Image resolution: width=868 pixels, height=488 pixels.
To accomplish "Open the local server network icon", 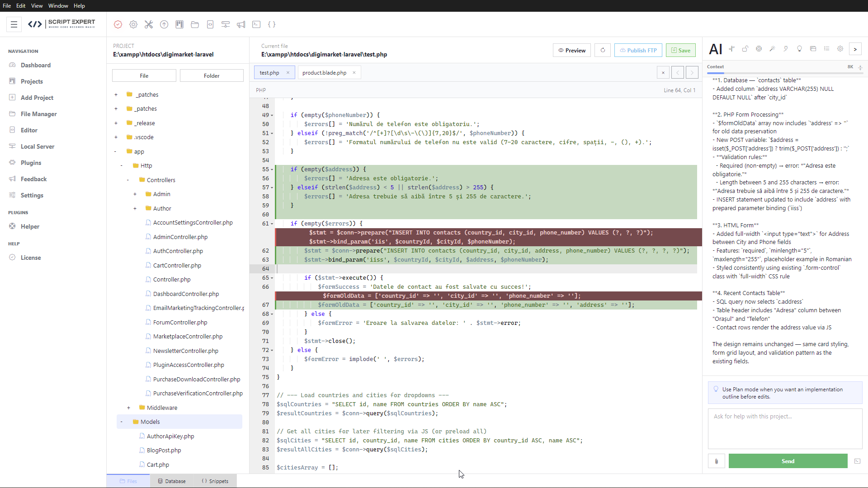I will pyautogui.click(x=226, y=24).
